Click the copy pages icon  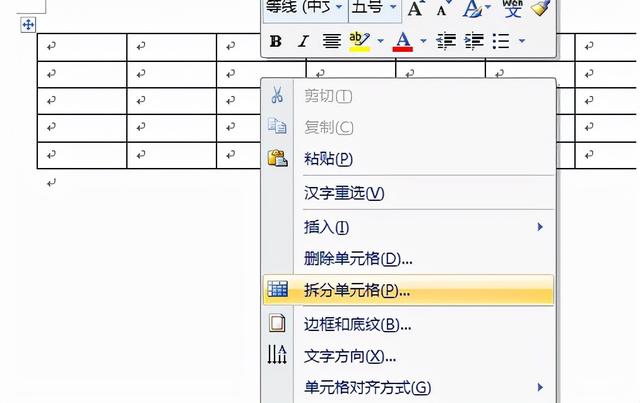[x=277, y=126]
